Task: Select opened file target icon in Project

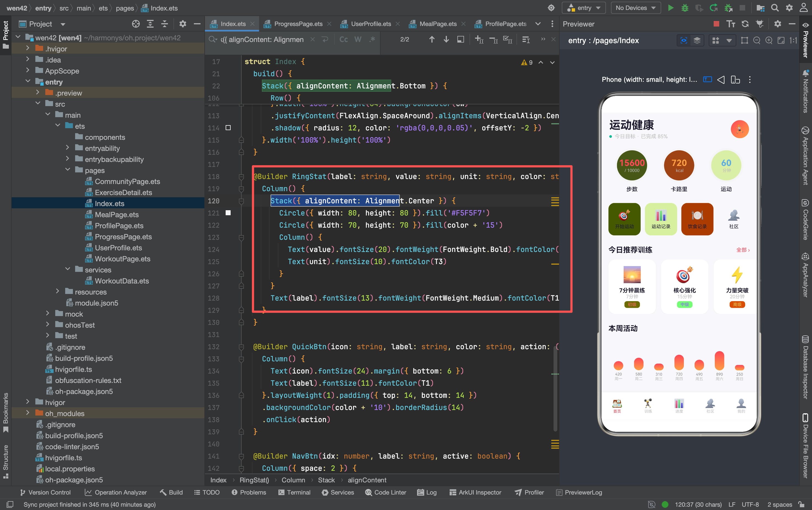Action: (x=136, y=24)
